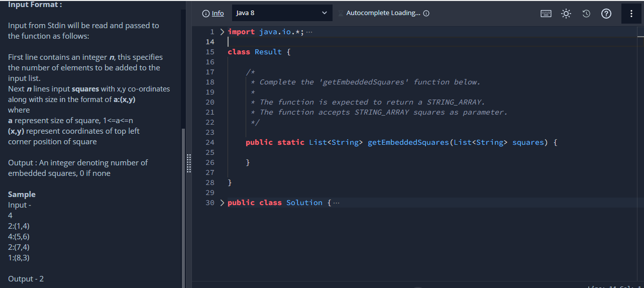Expand the folded Solution class at line 30
Screen dimensions: 644x288
222,203
